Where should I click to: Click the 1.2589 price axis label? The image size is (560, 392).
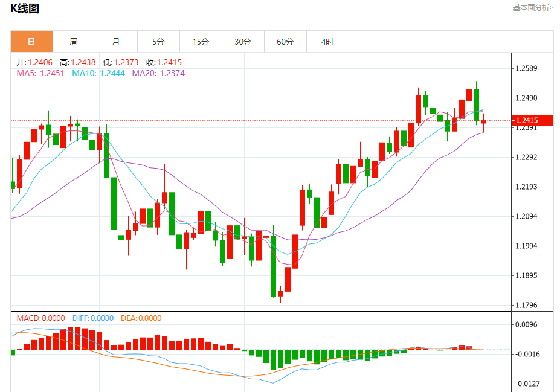tap(526, 68)
